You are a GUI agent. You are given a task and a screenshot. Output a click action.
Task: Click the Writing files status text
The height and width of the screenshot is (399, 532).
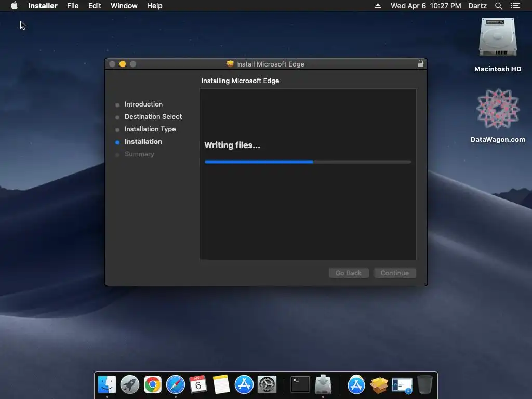[232, 145]
